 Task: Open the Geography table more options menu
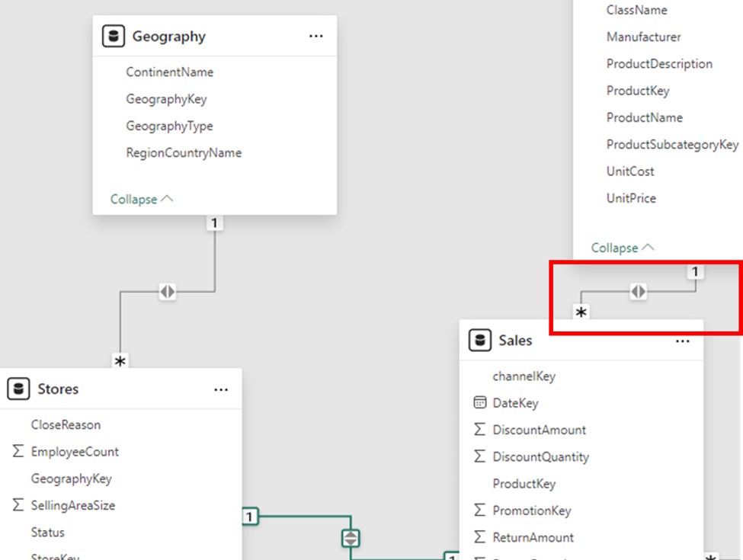(x=316, y=36)
